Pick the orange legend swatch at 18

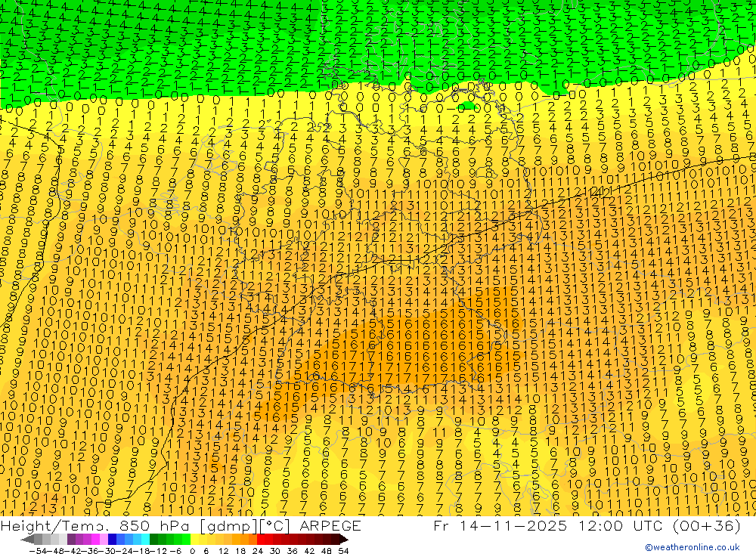[x=244, y=539]
